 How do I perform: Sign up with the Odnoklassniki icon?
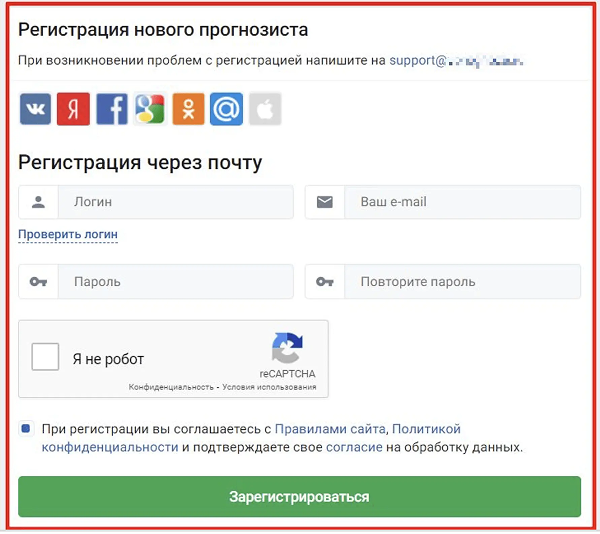tap(188, 109)
